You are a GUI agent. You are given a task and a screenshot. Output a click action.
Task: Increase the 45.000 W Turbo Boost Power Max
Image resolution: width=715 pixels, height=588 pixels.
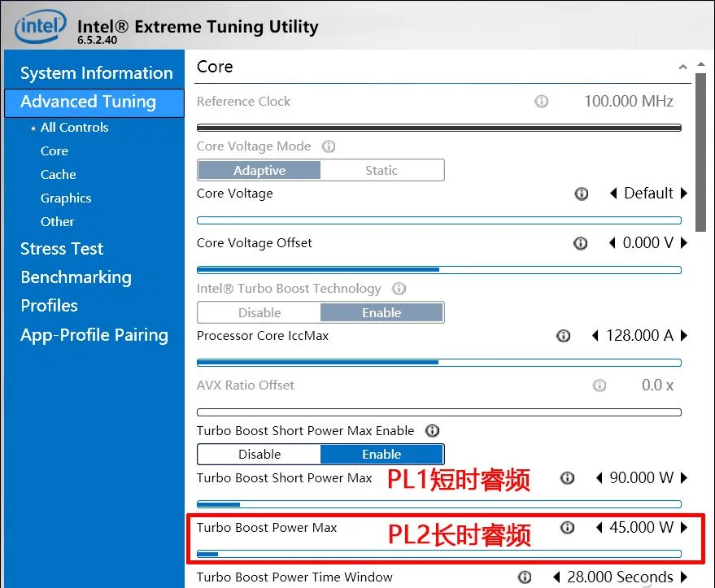[x=683, y=528]
